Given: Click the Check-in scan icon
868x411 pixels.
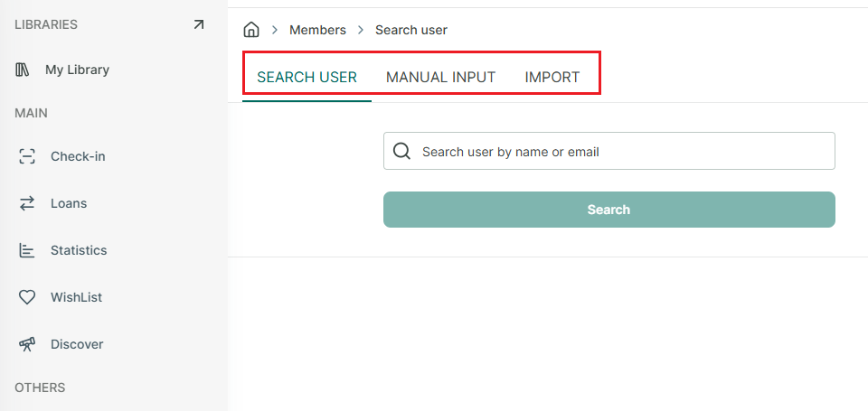Looking at the screenshot, I should pos(26,156).
